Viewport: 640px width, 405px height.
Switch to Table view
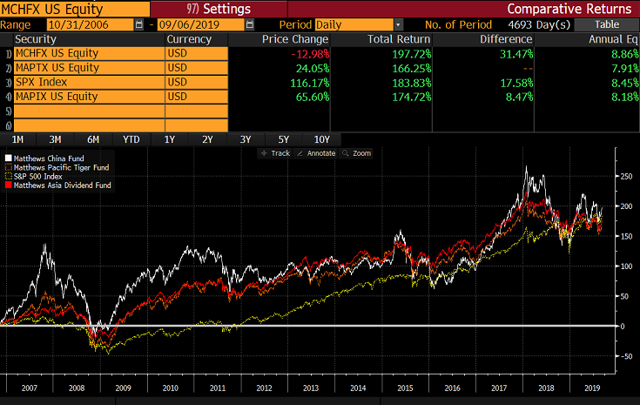coord(607,24)
